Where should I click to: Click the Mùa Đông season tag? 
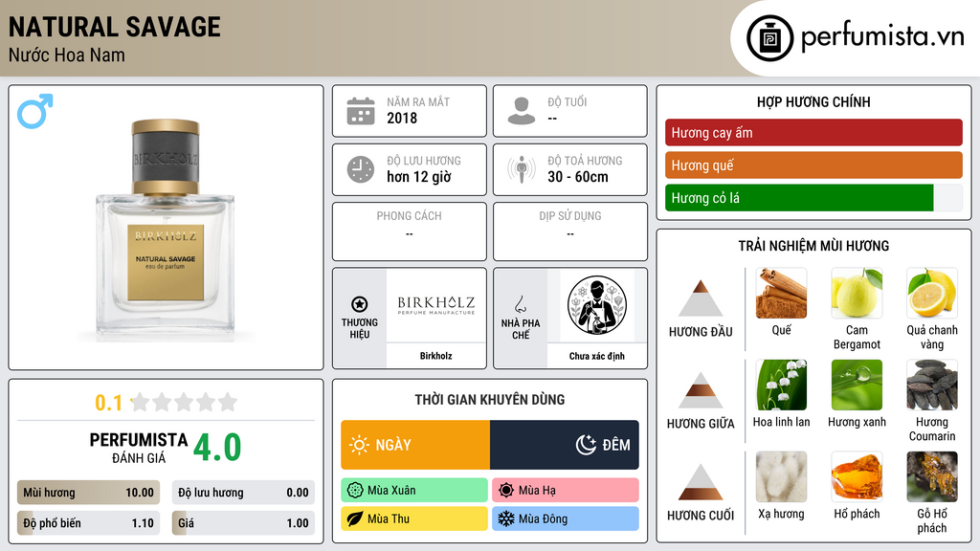[x=566, y=518]
